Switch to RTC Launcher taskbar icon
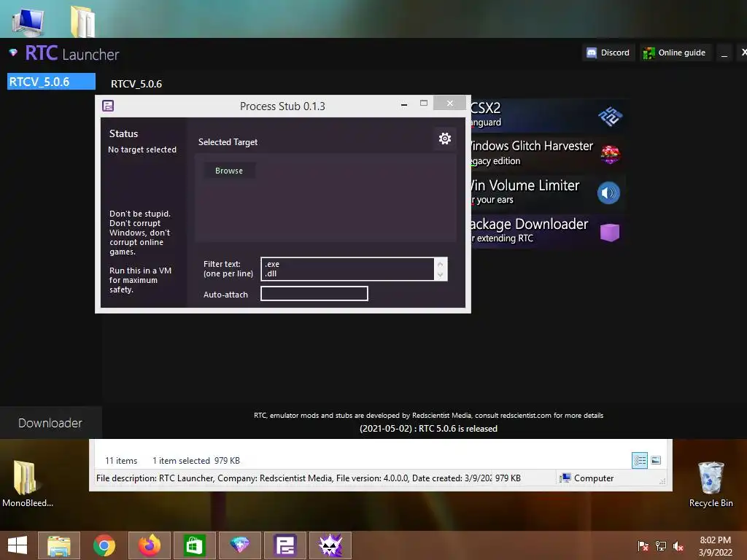 (x=239, y=545)
